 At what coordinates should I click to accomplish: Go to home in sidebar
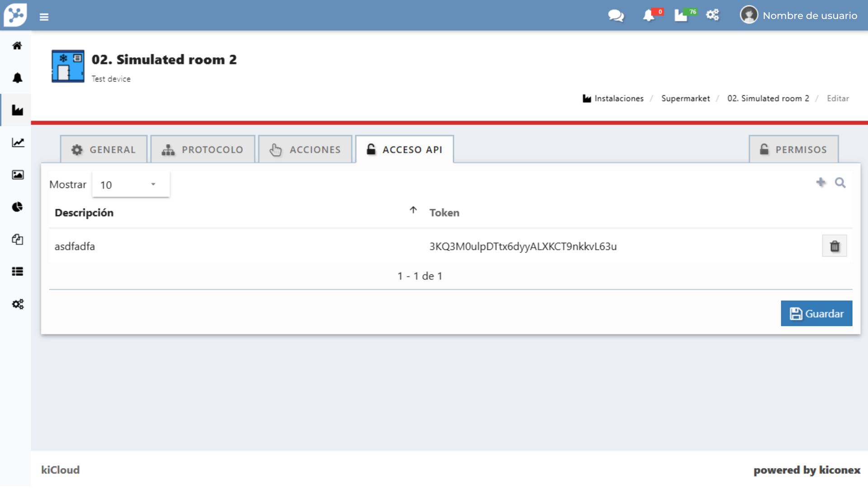[x=17, y=46]
